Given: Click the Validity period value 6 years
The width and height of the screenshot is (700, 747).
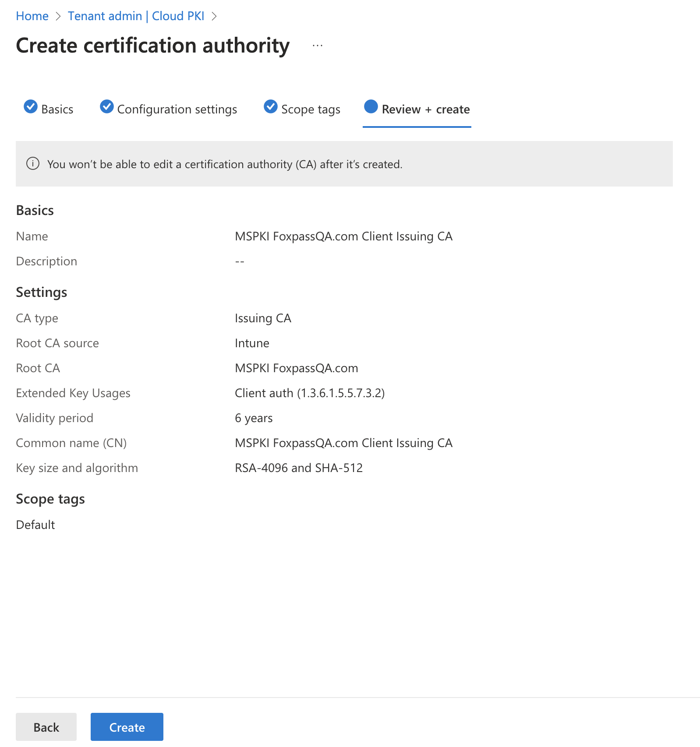Looking at the screenshot, I should (254, 418).
